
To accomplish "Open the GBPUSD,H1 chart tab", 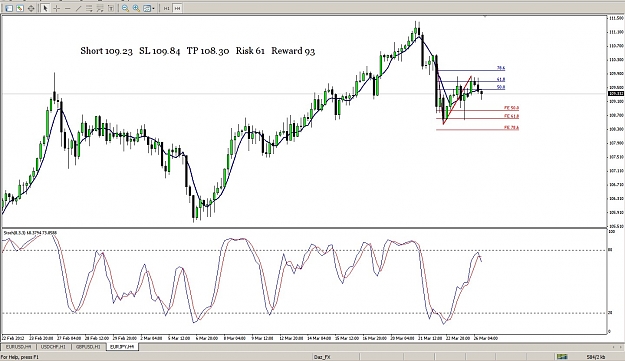I will coord(88,347).
